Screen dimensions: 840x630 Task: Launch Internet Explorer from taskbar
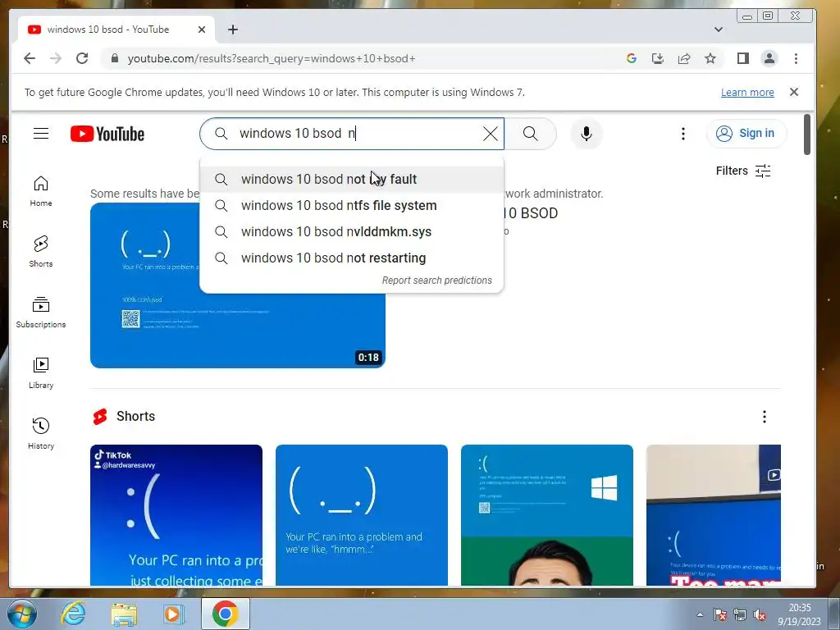click(73, 614)
